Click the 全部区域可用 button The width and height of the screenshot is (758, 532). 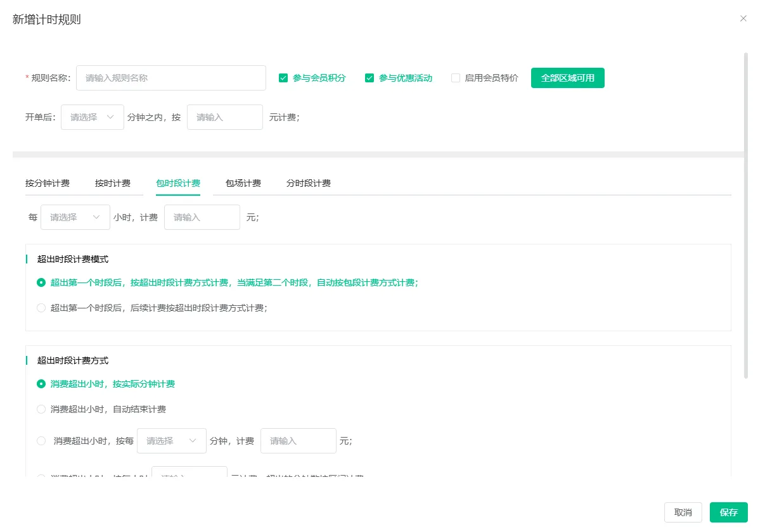pos(567,77)
